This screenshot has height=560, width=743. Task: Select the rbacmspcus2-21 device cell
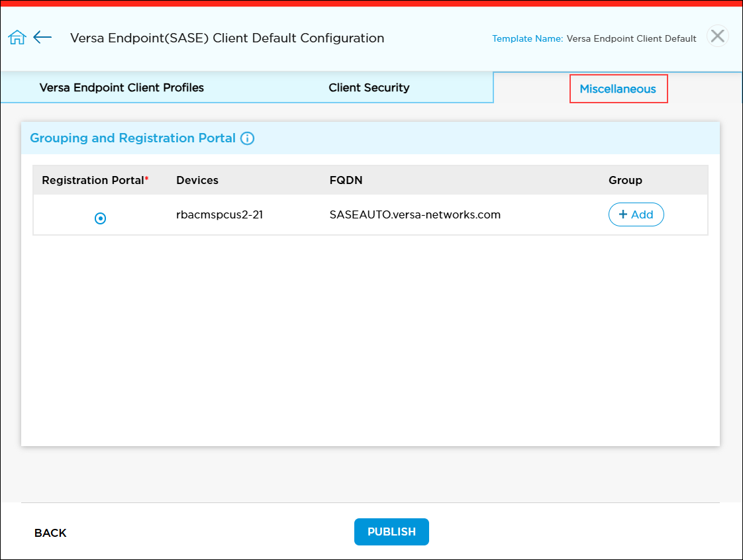point(219,214)
